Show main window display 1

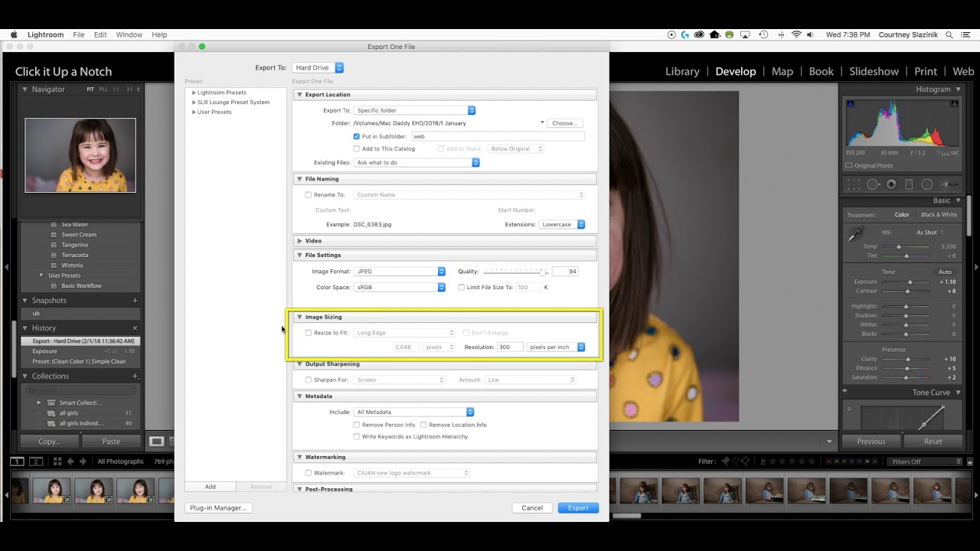click(17, 461)
